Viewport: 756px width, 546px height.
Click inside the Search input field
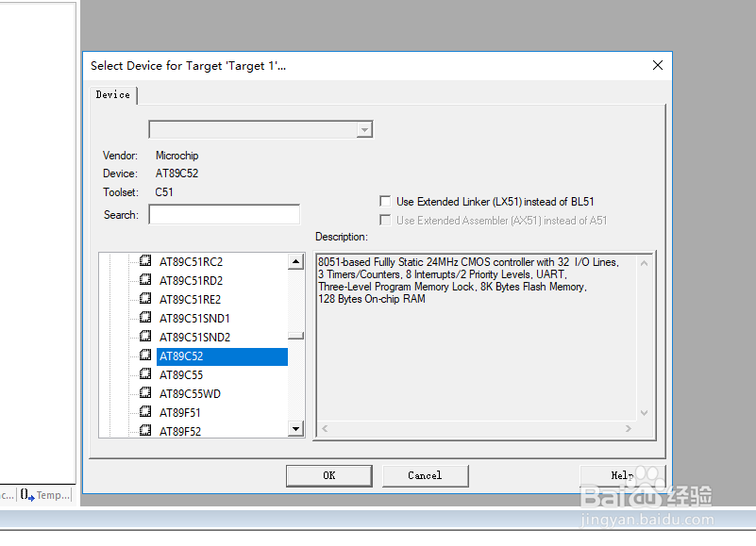pos(225,214)
